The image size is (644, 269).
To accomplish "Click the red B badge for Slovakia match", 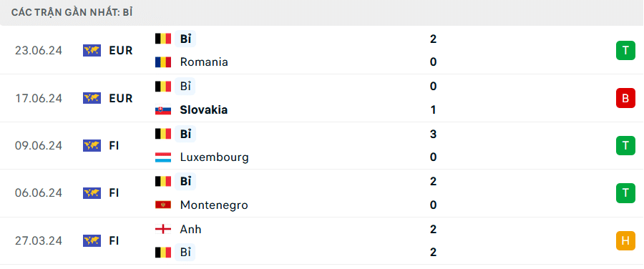I will click(625, 98).
